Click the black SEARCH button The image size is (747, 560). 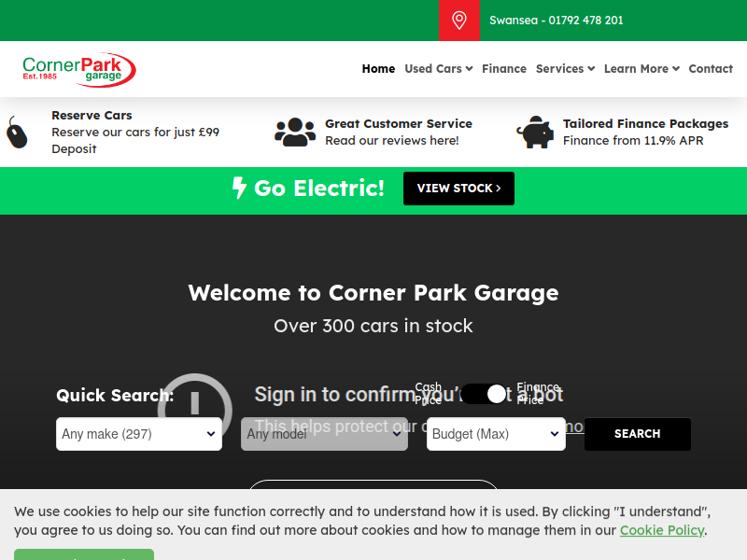(x=638, y=434)
